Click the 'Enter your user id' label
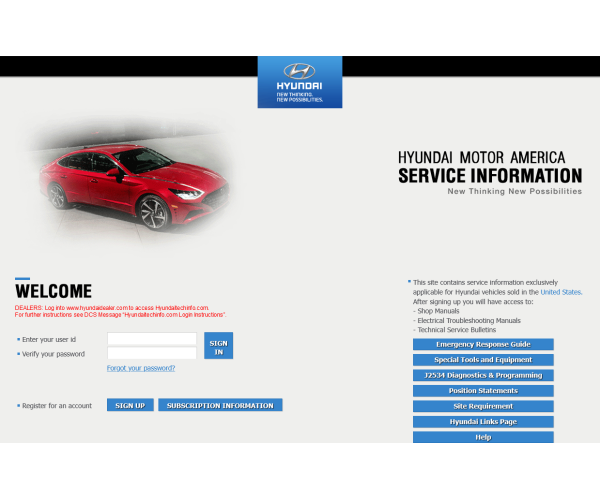The width and height of the screenshot is (600, 500). point(49,339)
